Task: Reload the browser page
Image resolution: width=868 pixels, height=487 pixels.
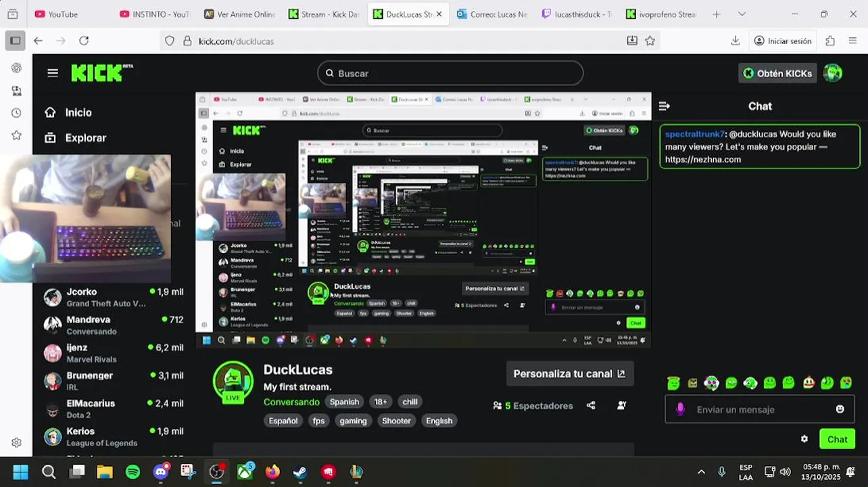Action: tap(84, 41)
